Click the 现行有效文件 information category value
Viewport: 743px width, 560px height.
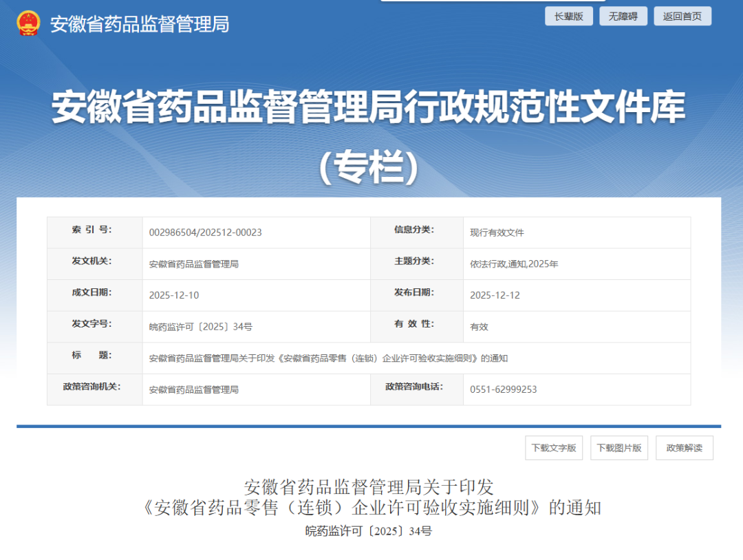497,233
